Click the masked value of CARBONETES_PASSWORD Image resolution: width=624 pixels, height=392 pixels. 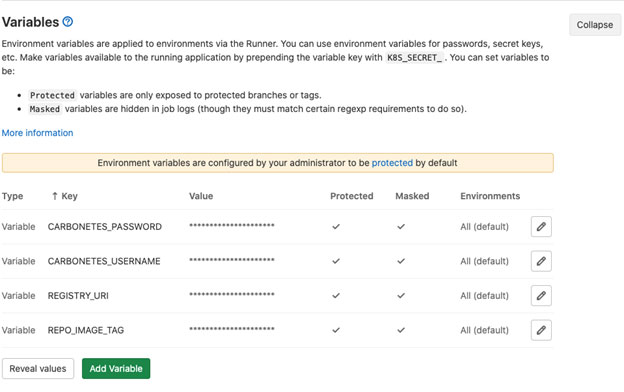click(x=232, y=226)
